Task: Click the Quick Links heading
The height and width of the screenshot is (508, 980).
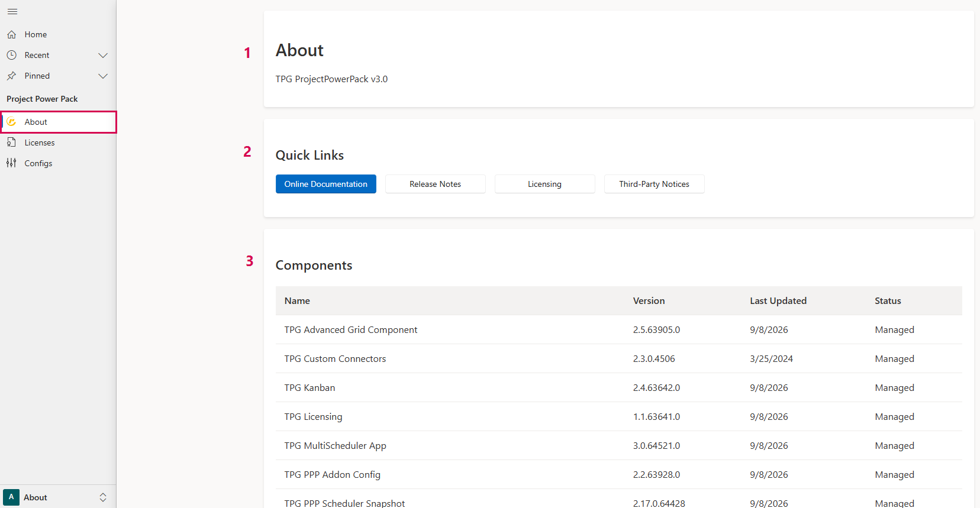Action: (x=310, y=155)
